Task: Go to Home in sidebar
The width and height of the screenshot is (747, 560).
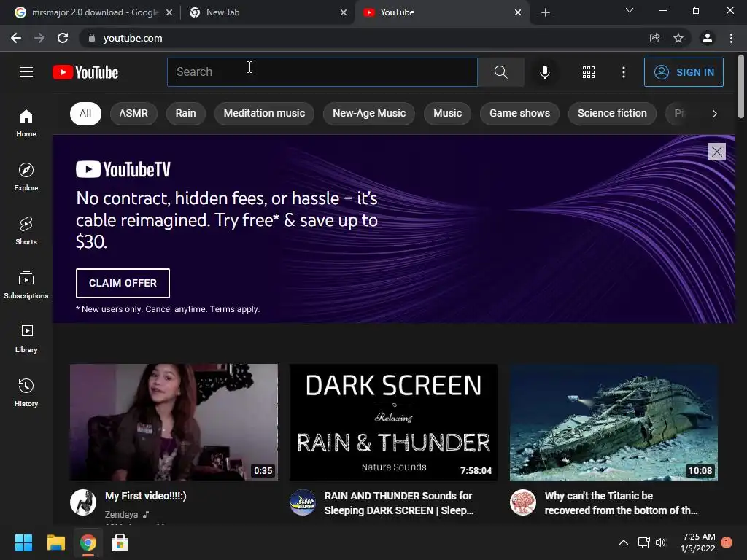Action: pos(26,122)
